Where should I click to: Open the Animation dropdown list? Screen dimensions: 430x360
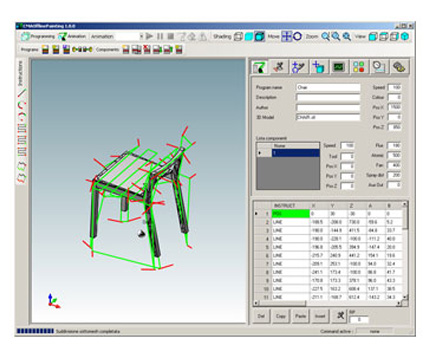(x=141, y=36)
